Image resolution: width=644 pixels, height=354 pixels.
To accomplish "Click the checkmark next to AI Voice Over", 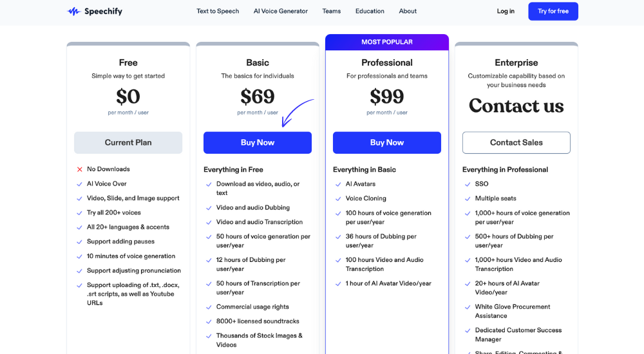I will point(80,184).
